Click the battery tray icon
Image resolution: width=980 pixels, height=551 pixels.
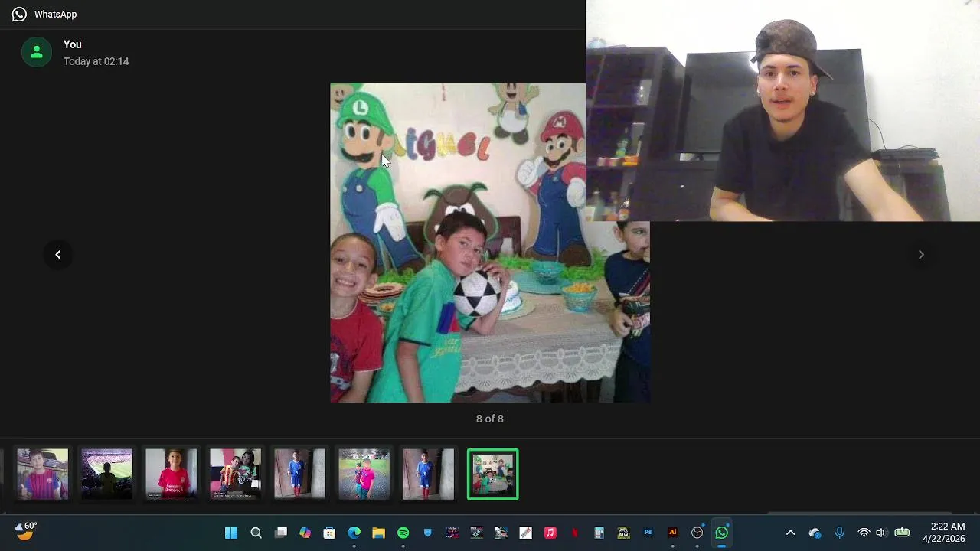pyautogui.click(x=902, y=533)
